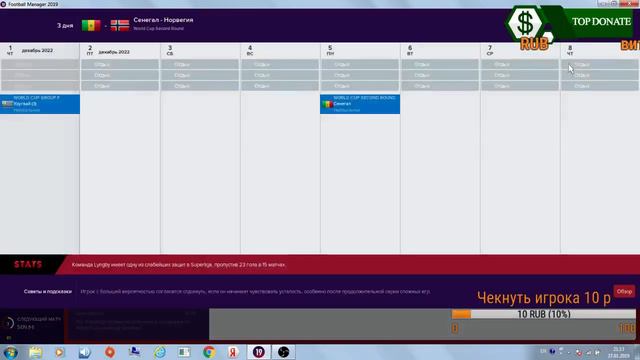
Task: Select the Saturday 3 day header
Action: tap(200, 50)
